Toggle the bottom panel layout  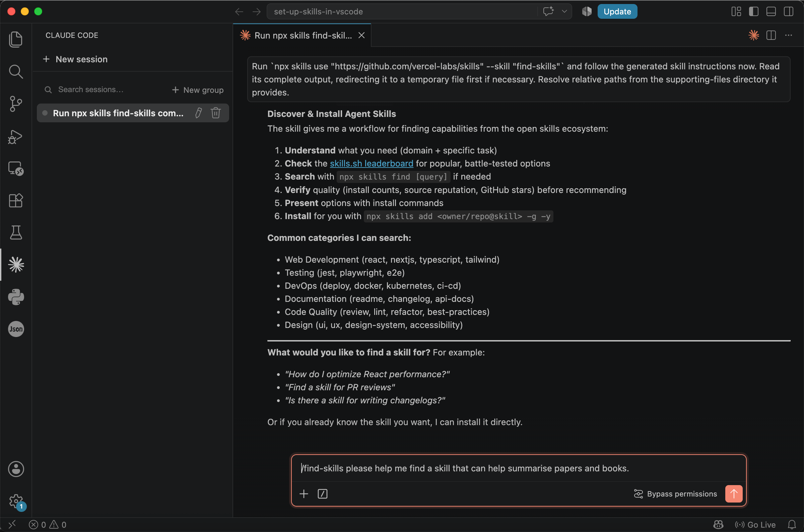(771, 11)
